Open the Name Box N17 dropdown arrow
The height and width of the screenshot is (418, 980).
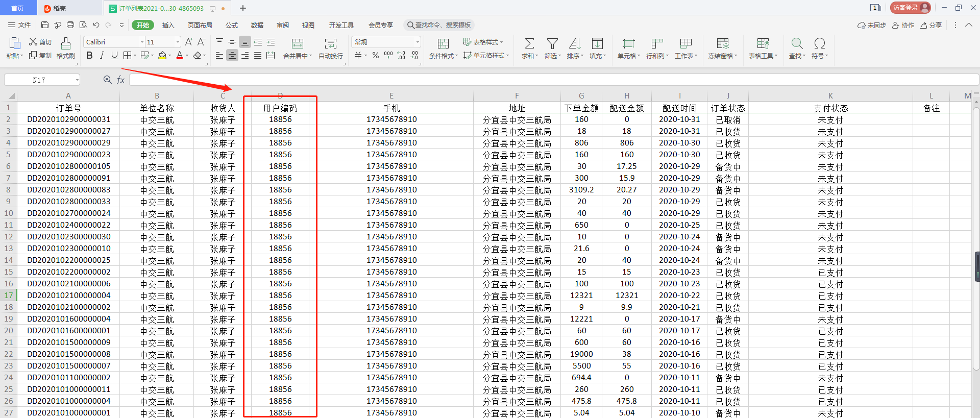pos(77,80)
